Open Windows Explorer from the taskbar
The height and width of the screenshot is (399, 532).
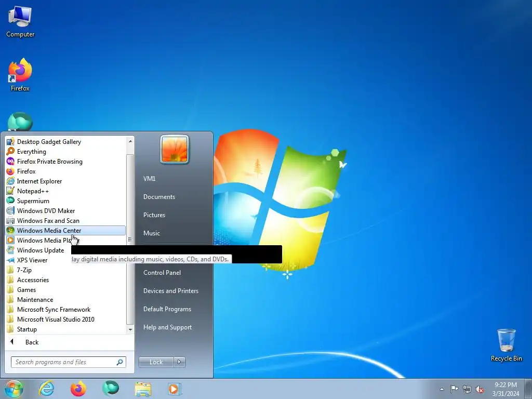(x=143, y=389)
